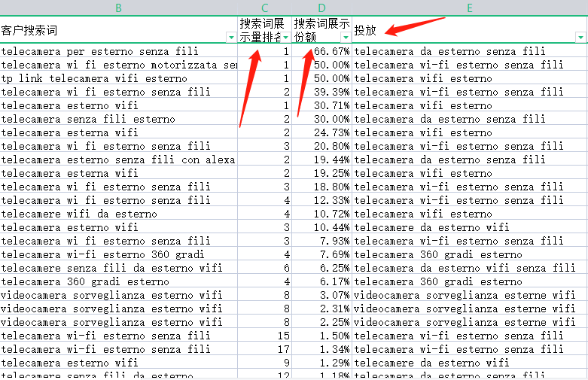Viewport: 588px width, 380px height.
Task: Open the 搜索词展示份额 filter dropdown arrow
Action: [x=346, y=37]
